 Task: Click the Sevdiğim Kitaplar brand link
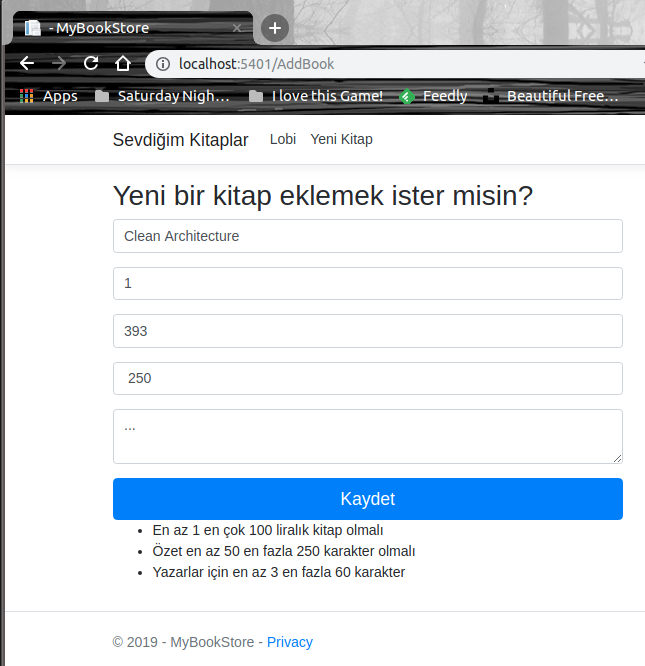point(180,140)
